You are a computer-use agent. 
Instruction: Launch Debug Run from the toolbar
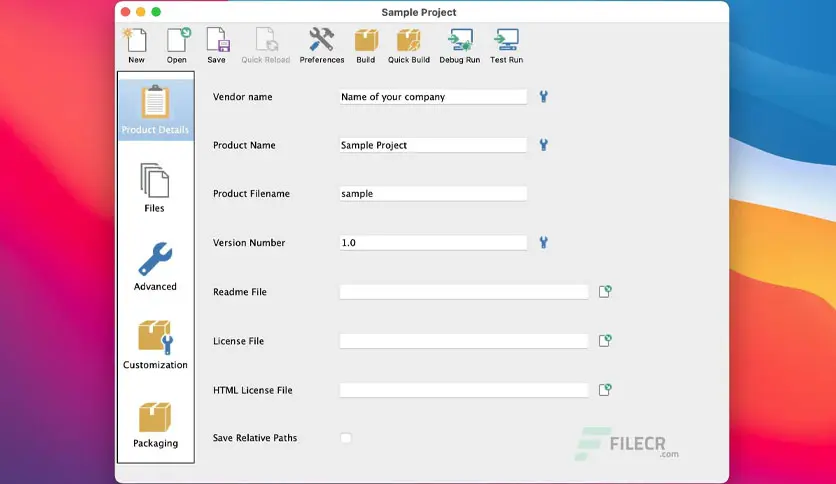[x=460, y=41]
